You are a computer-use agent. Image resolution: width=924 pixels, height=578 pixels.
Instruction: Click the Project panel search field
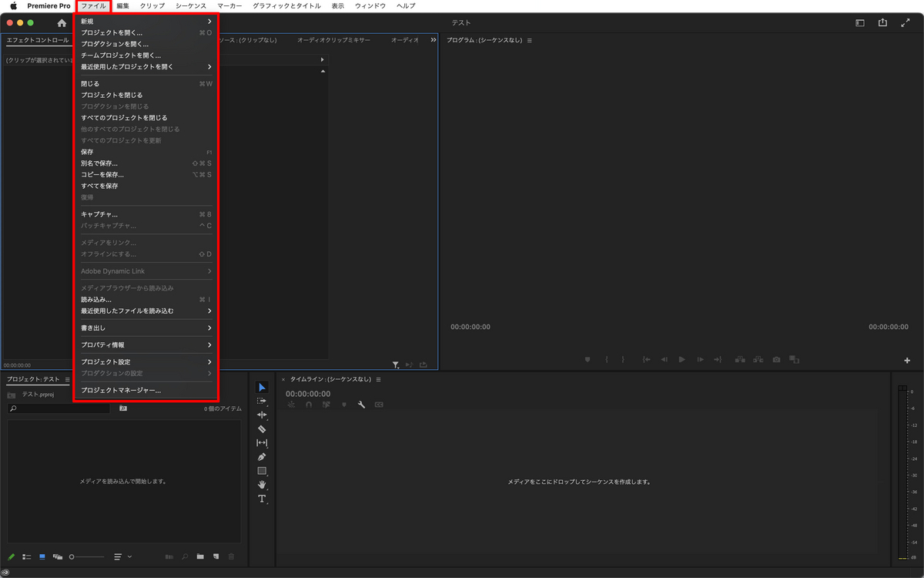(59, 408)
